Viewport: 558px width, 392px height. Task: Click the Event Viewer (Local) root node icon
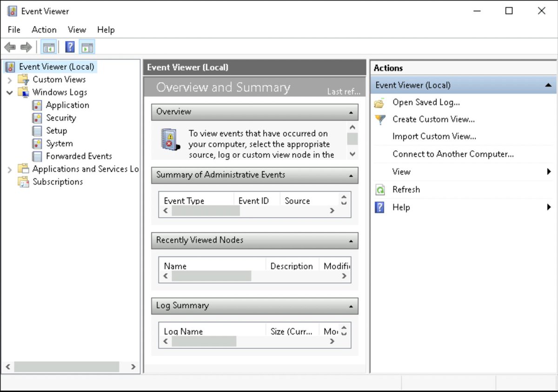pos(10,67)
